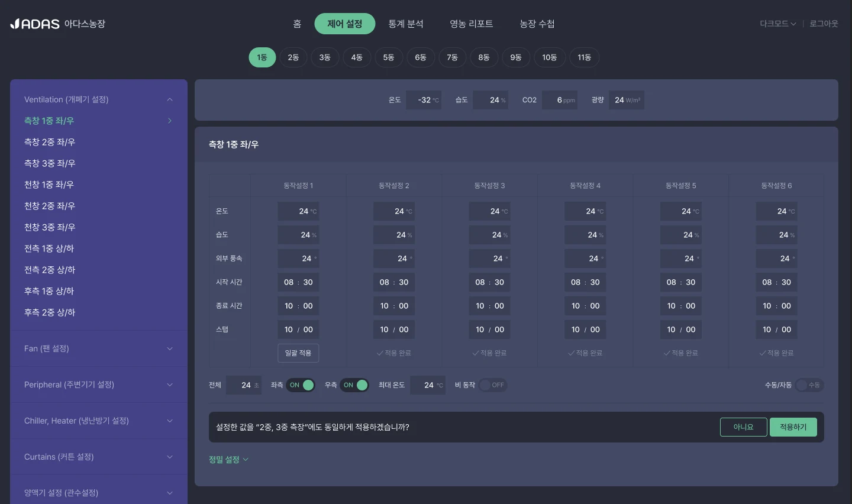The image size is (852, 504).
Task: Click 적용하기 button
Action: pos(793,427)
